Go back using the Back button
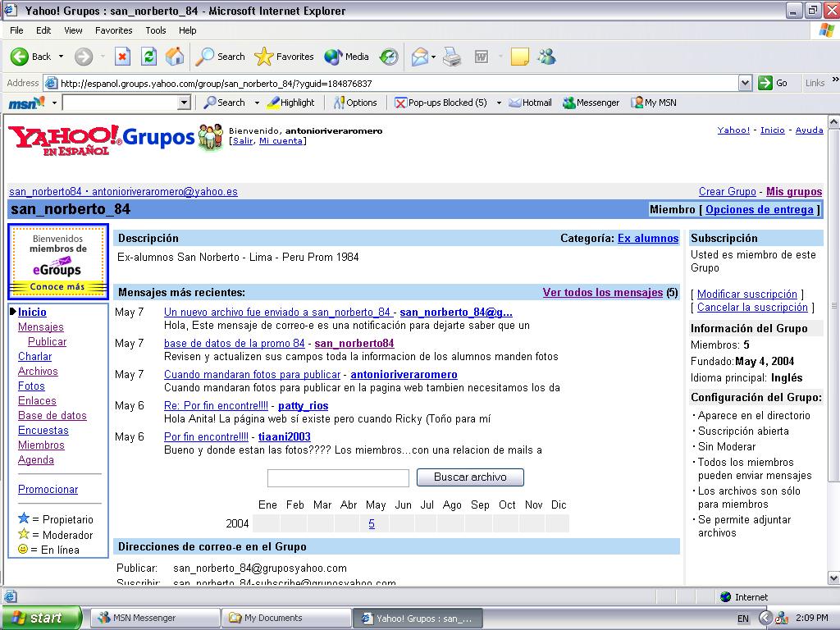Viewport: 840px width, 630px height. tap(30, 57)
